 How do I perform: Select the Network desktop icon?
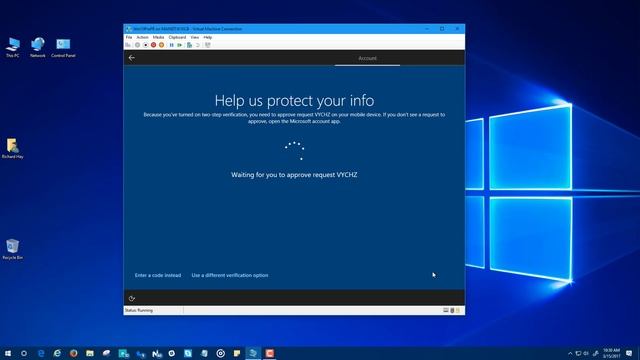38,47
